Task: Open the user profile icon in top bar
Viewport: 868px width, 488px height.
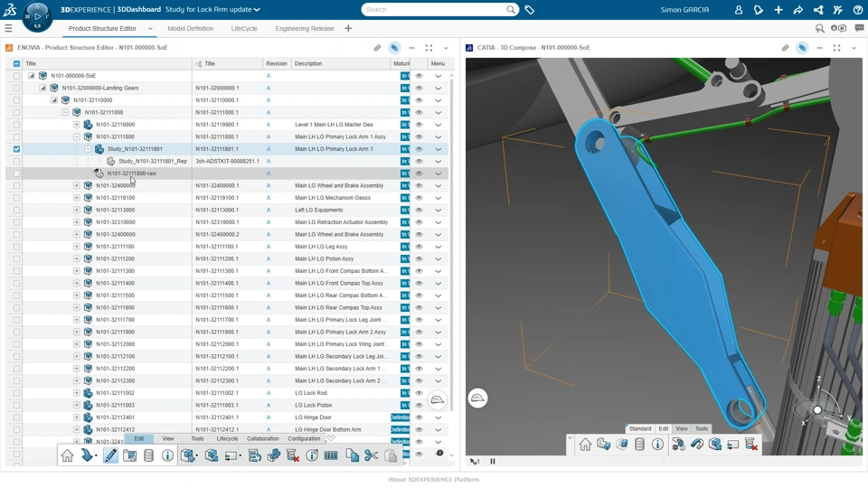Action: coord(739,9)
